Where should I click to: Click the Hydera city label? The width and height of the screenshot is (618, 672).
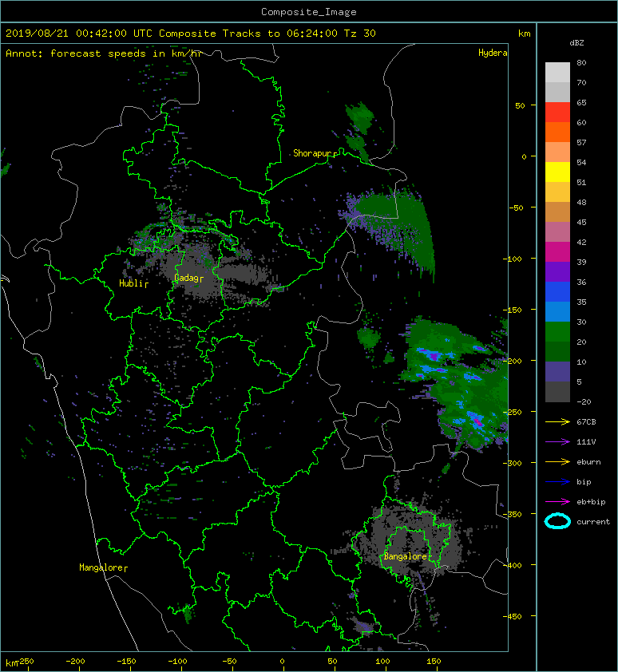(x=493, y=53)
